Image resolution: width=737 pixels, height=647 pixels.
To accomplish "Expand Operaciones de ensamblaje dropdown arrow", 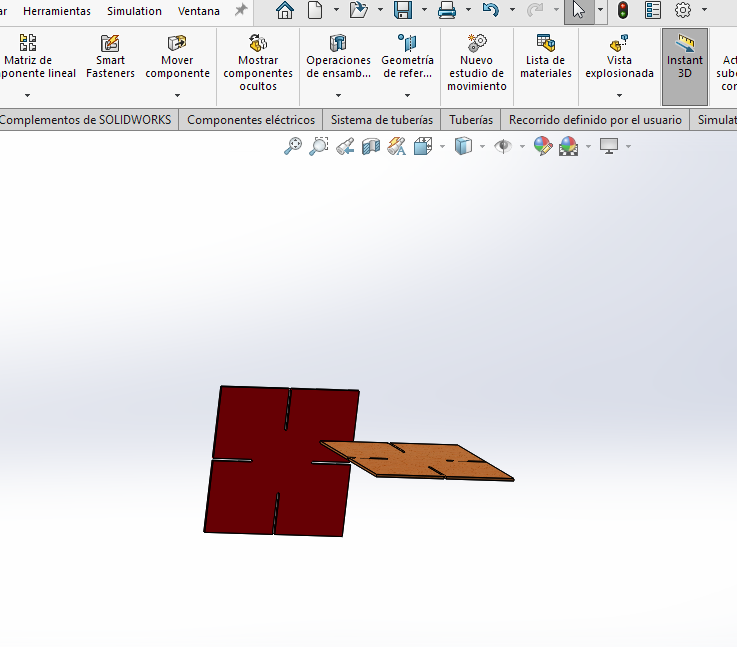I will tap(338, 95).
